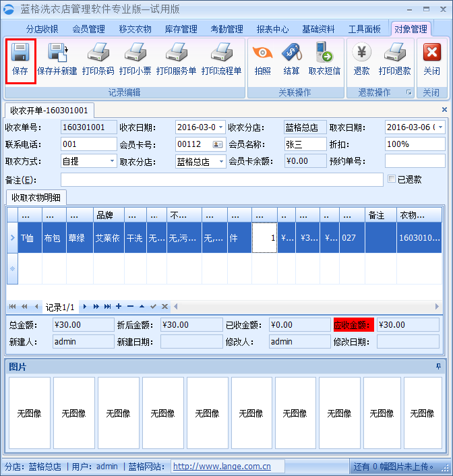Confirm edit with checkmark icon
The height and width of the screenshot is (476, 453).
[x=153, y=307]
